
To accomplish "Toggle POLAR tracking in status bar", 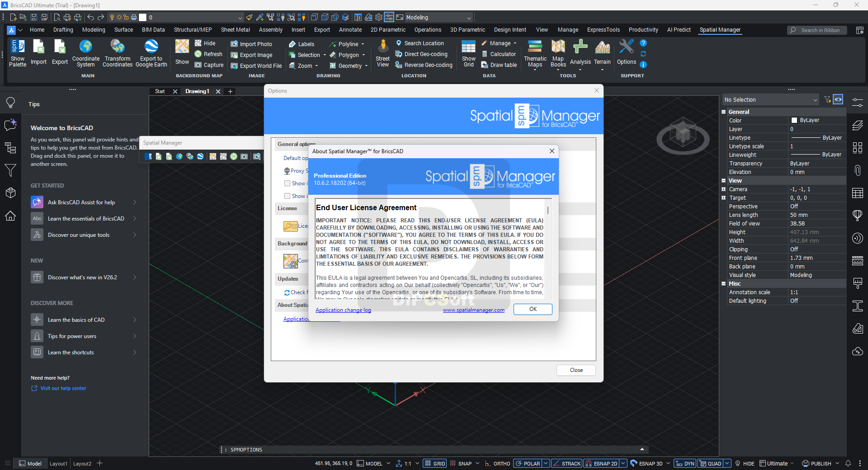I will coord(528,463).
